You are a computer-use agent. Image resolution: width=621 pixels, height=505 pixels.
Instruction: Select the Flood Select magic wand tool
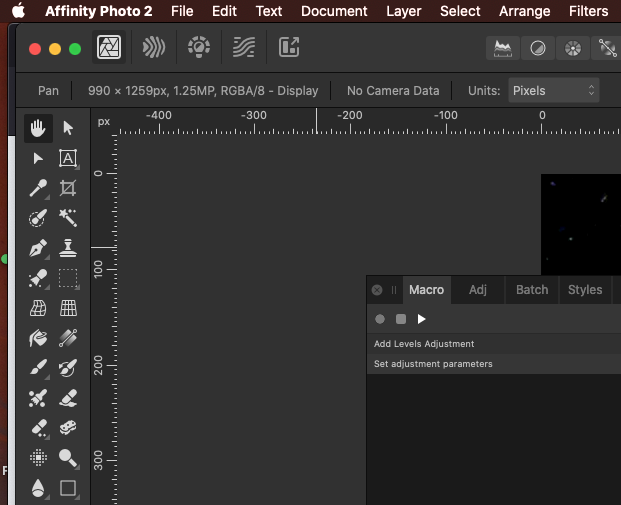tap(68, 218)
